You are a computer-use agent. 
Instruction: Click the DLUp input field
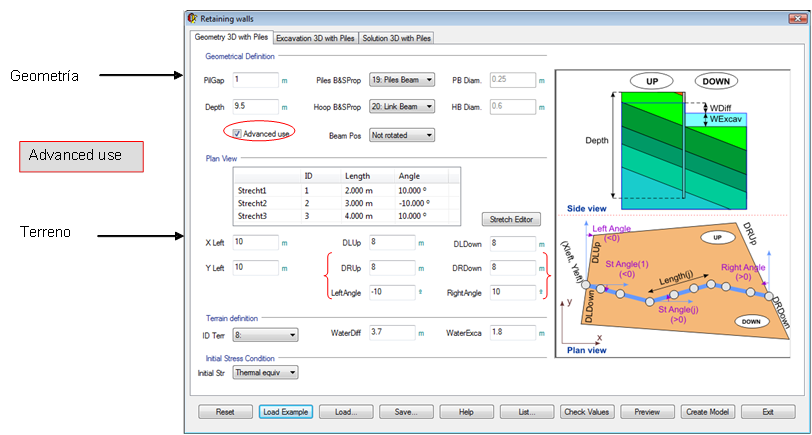coord(392,242)
